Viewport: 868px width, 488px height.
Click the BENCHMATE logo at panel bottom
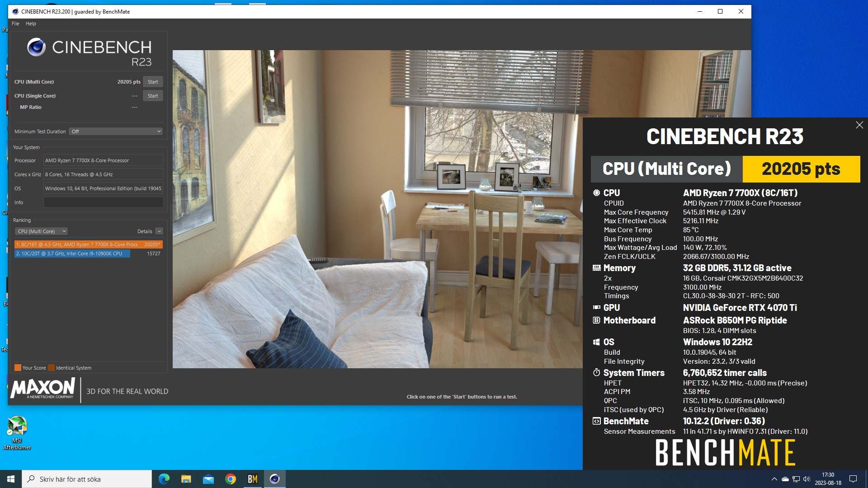725,452
